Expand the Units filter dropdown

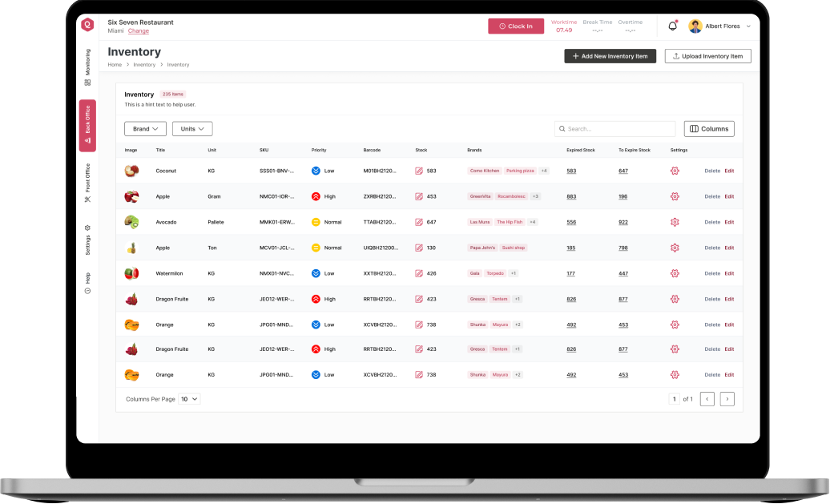click(x=192, y=129)
